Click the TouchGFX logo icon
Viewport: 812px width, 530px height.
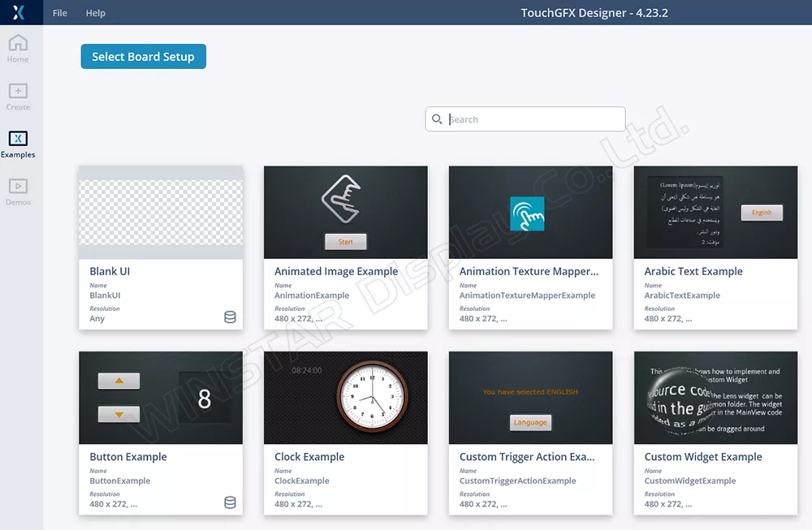pyautogui.click(x=19, y=12)
